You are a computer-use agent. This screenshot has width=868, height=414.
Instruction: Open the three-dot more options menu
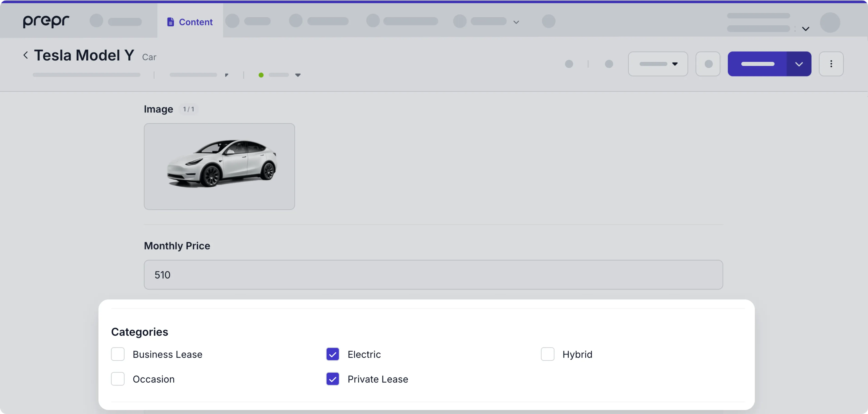coord(831,64)
